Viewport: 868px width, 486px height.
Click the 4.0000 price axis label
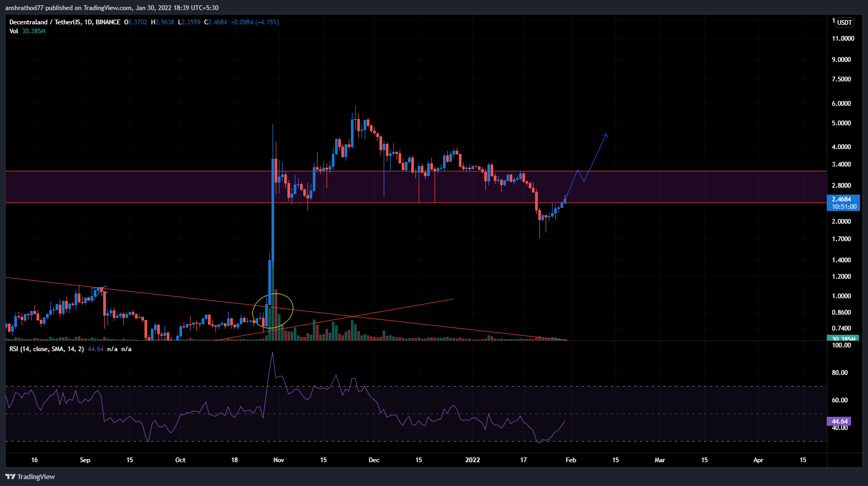(x=842, y=147)
